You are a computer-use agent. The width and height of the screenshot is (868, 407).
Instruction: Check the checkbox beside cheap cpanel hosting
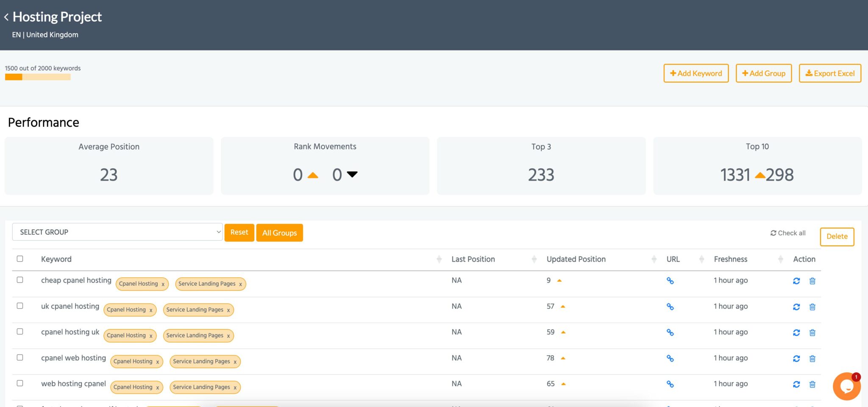pos(20,280)
